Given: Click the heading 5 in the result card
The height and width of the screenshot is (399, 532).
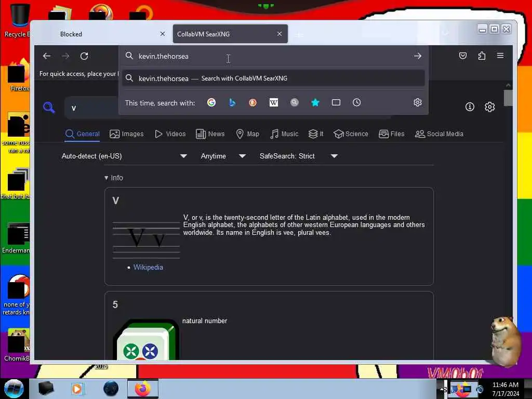Looking at the screenshot, I should pyautogui.click(x=115, y=304).
